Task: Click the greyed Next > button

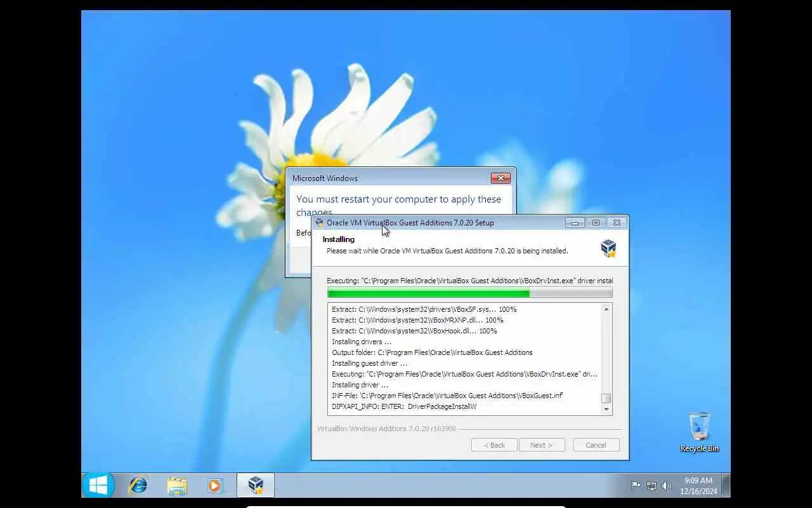Action: tap(542, 445)
